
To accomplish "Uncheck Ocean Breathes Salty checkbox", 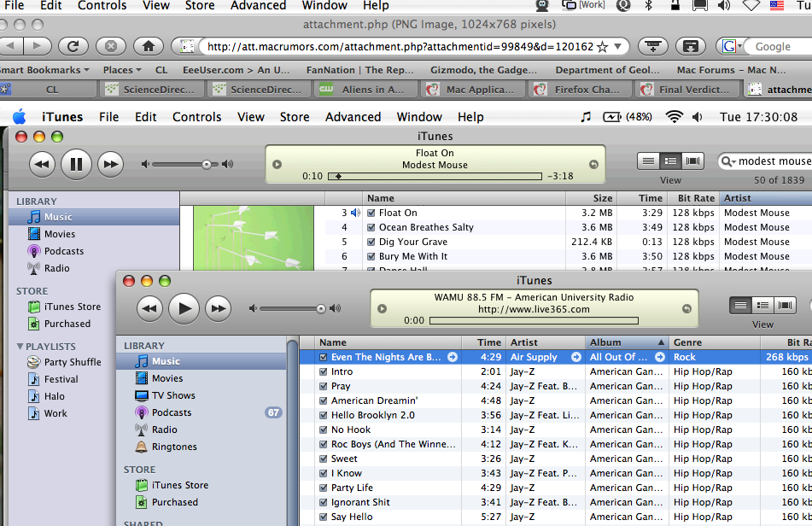I will click(371, 227).
